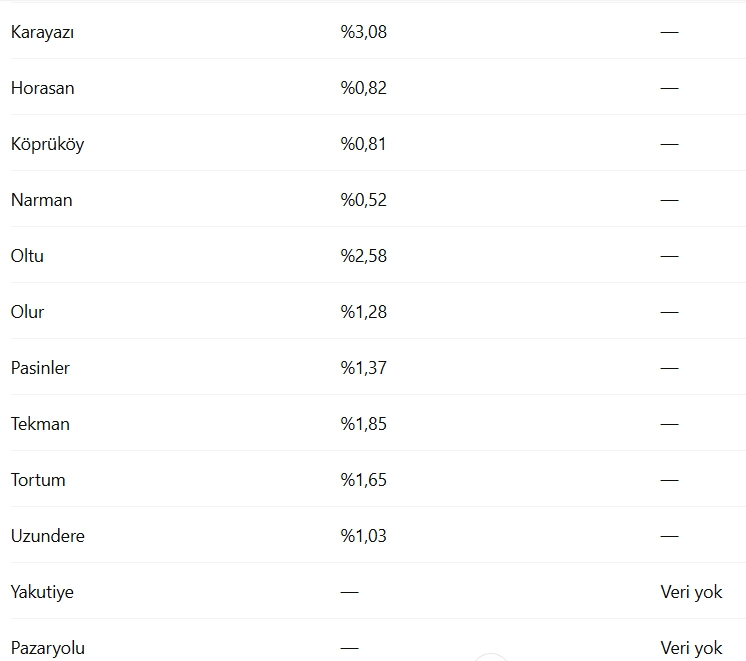Click the Köprüköy district cell
This screenshot has width=746, height=661.
point(47,144)
